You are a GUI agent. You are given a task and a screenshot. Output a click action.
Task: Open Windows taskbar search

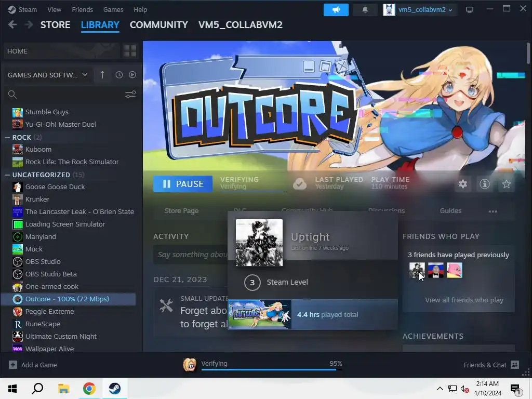click(x=37, y=389)
